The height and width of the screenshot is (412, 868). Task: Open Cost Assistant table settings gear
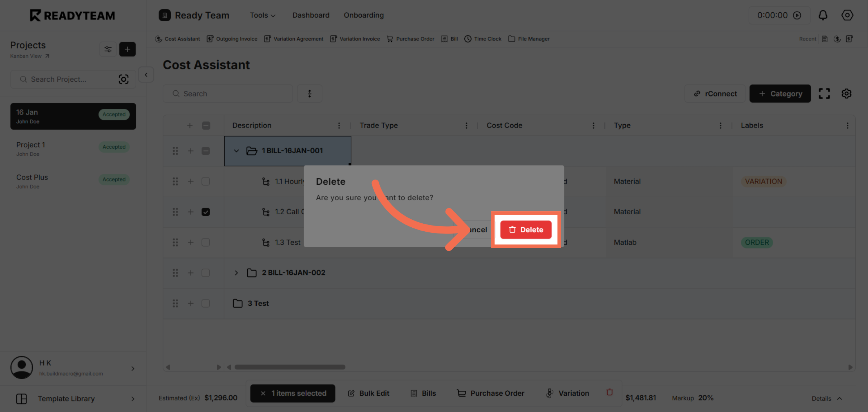coord(846,93)
